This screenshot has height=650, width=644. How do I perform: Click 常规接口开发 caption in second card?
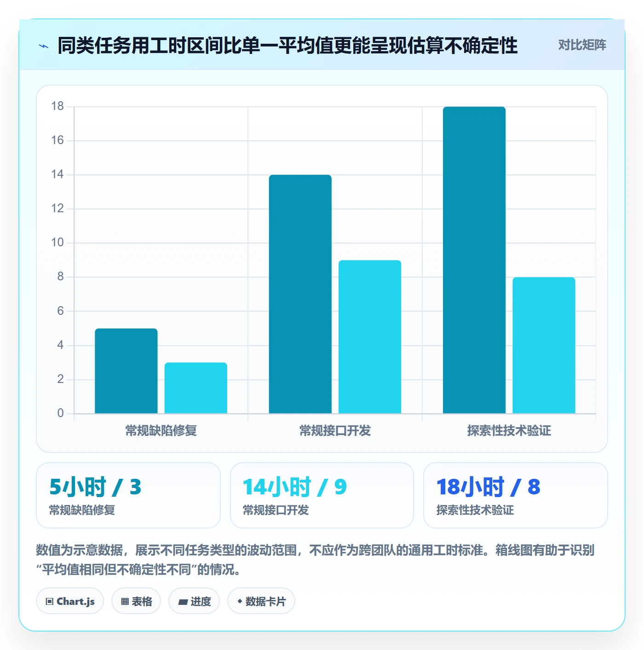276,510
